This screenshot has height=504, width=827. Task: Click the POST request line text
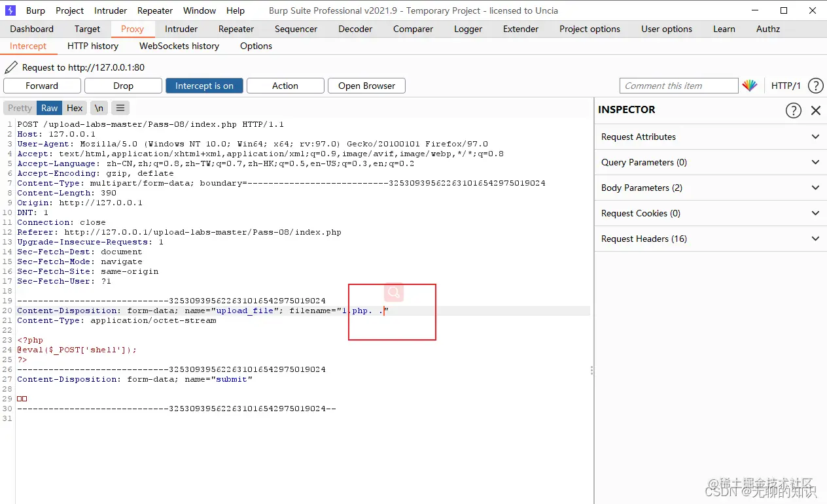(150, 124)
